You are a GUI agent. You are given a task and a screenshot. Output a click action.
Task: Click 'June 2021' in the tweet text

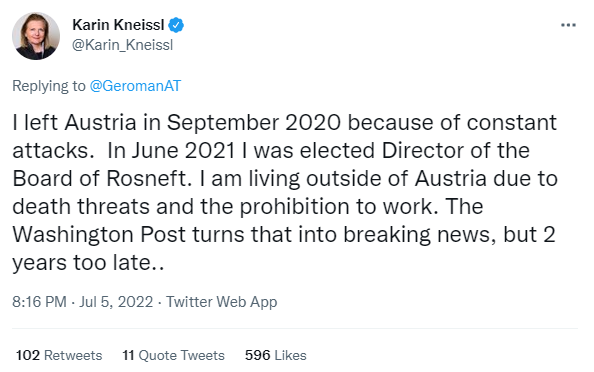[183, 150]
